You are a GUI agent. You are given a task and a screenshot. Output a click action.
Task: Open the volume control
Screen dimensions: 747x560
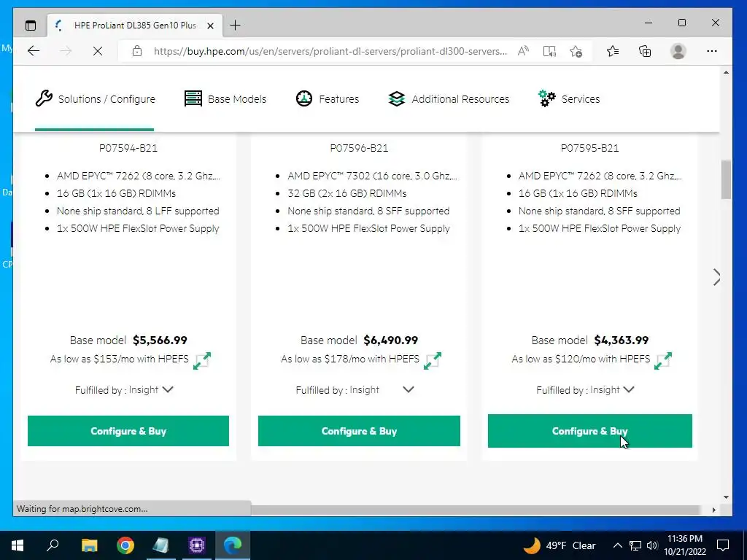click(652, 545)
